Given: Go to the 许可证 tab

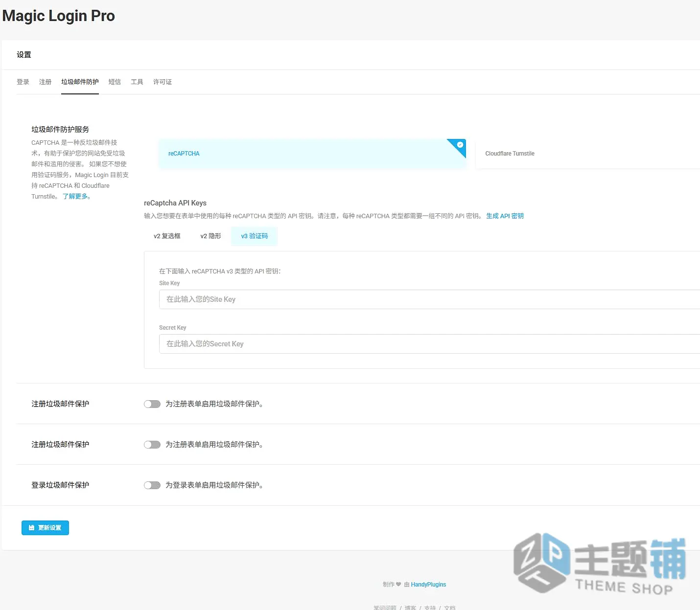Looking at the screenshot, I should pos(163,82).
